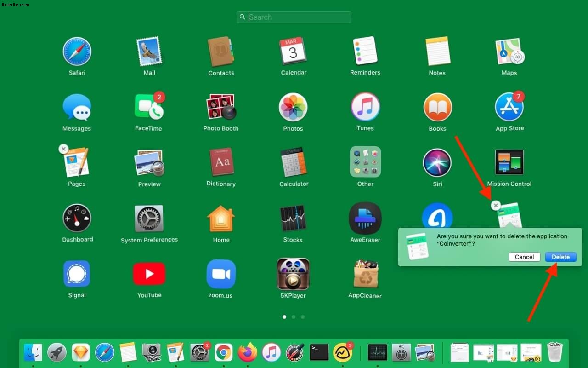
Task: Open Digital Color Meter icon in Dock
Action: pos(295,353)
